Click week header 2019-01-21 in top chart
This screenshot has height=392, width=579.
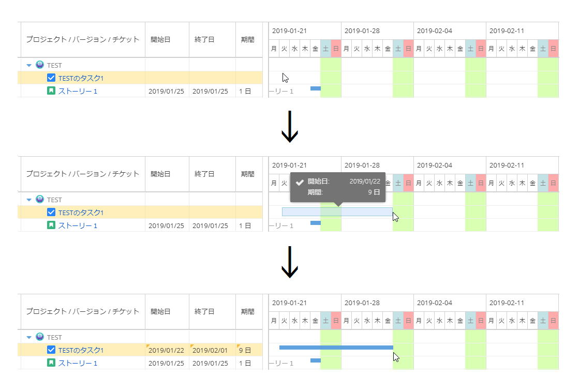click(x=305, y=31)
